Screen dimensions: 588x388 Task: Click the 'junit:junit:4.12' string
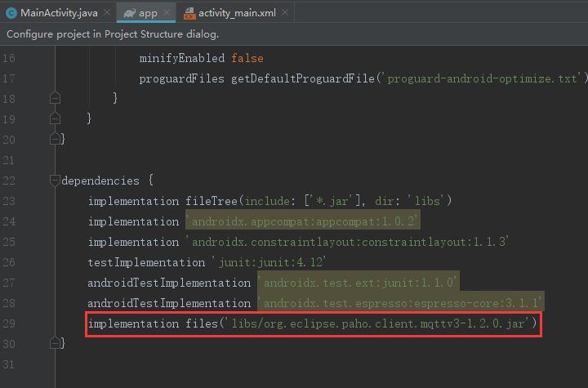point(269,262)
